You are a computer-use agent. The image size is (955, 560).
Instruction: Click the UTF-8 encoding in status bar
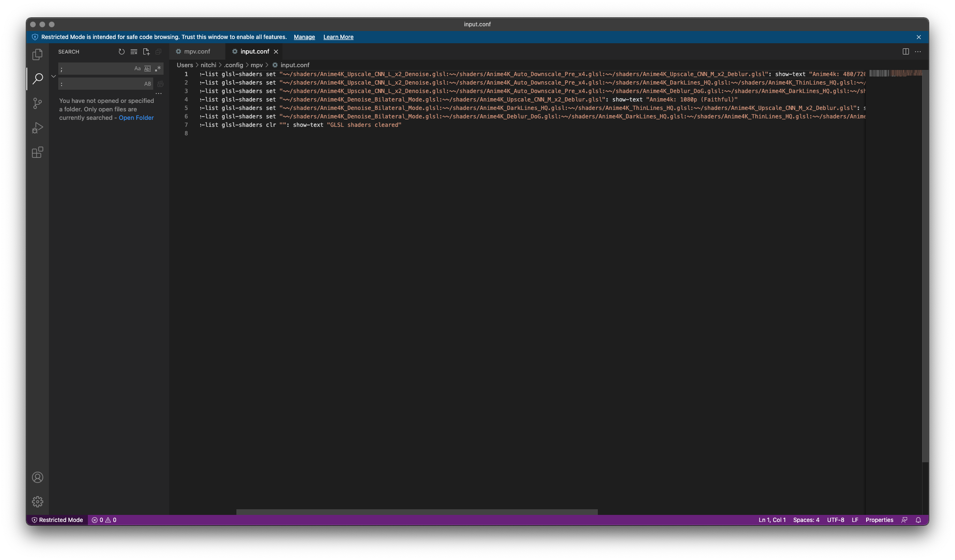tap(835, 520)
